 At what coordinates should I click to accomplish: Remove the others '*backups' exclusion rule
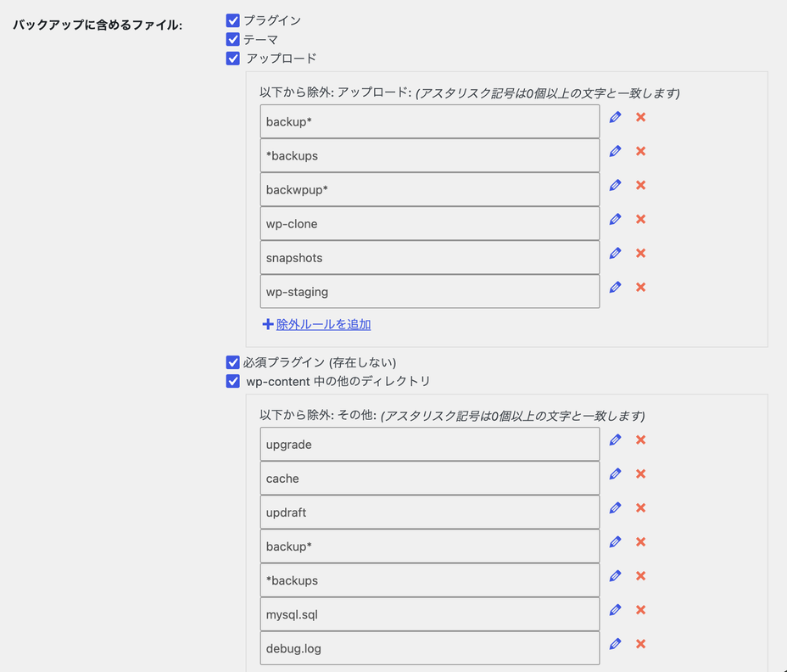640,576
